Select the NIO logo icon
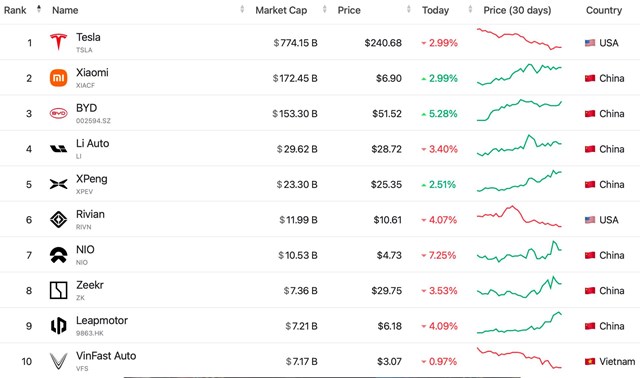The image size is (640, 378). click(58, 255)
